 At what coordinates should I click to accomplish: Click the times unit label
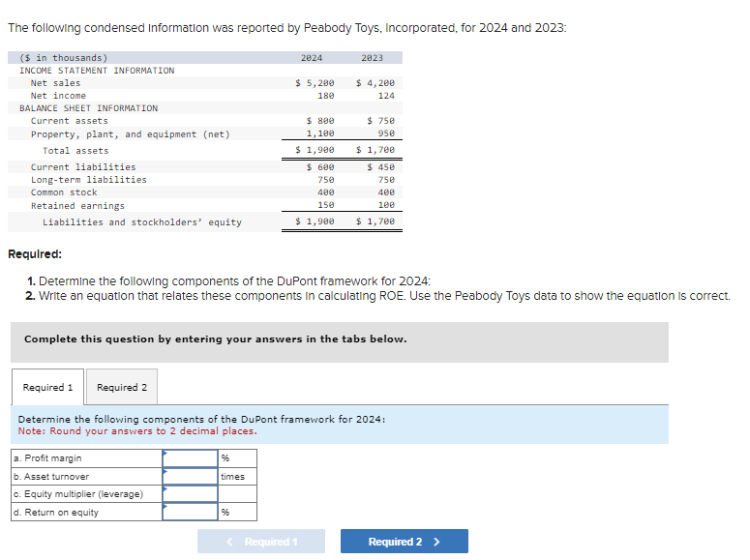(x=232, y=476)
